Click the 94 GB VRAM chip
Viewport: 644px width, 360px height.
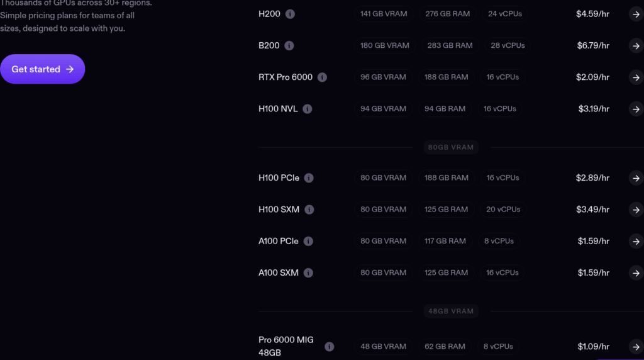coord(383,109)
